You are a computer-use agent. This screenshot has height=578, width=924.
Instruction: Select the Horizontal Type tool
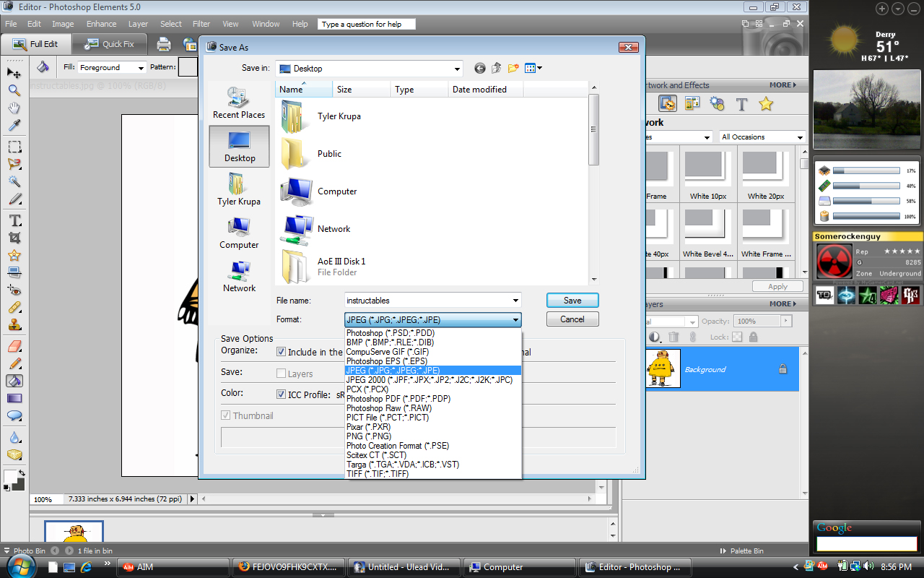click(14, 220)
